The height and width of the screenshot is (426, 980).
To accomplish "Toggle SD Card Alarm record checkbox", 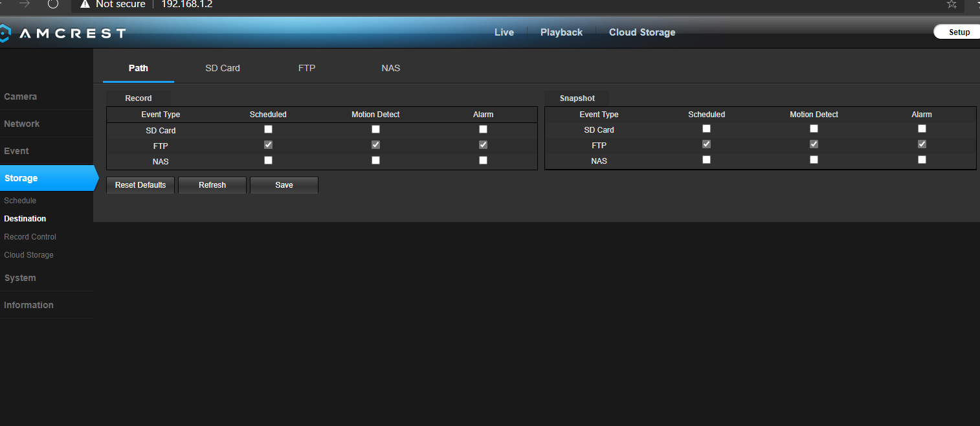I will (483, 129).
